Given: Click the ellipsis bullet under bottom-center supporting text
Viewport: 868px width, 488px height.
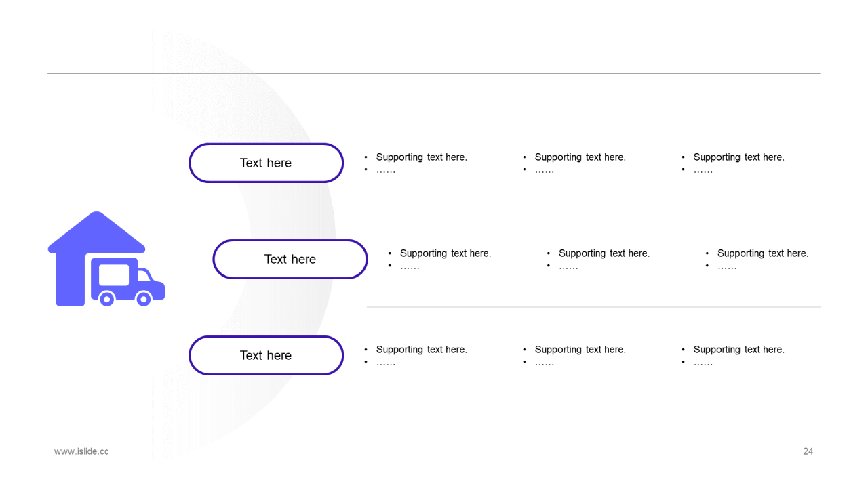Looking at the screenshot, I should tap(545, 363).
